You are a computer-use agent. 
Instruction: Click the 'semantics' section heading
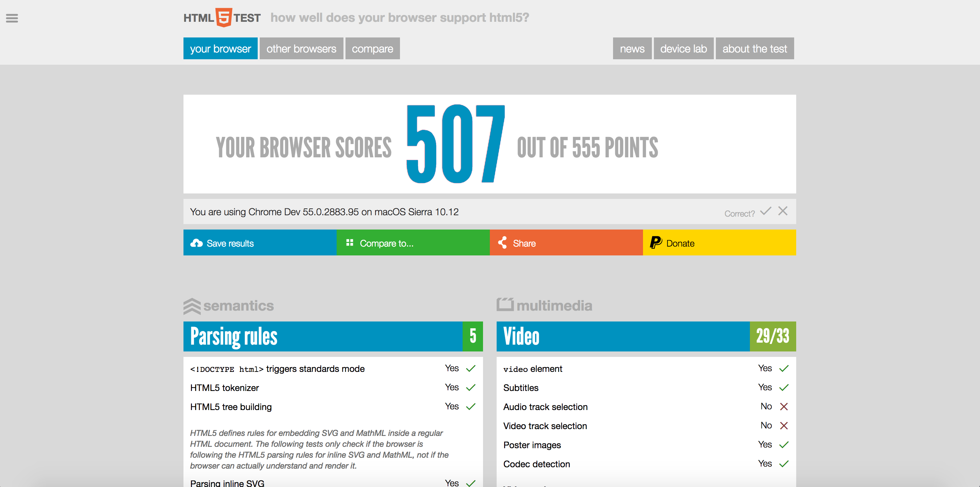click(239, 305)
